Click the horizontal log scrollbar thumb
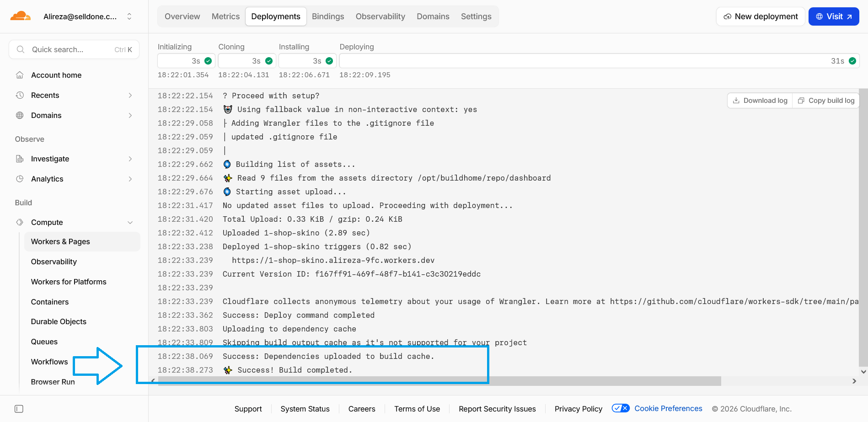 (x=439, y=381)
